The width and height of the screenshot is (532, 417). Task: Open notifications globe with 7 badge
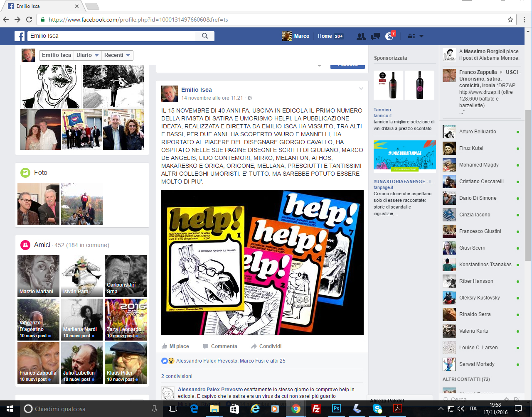pyautogui.click(x=389, y=36)
